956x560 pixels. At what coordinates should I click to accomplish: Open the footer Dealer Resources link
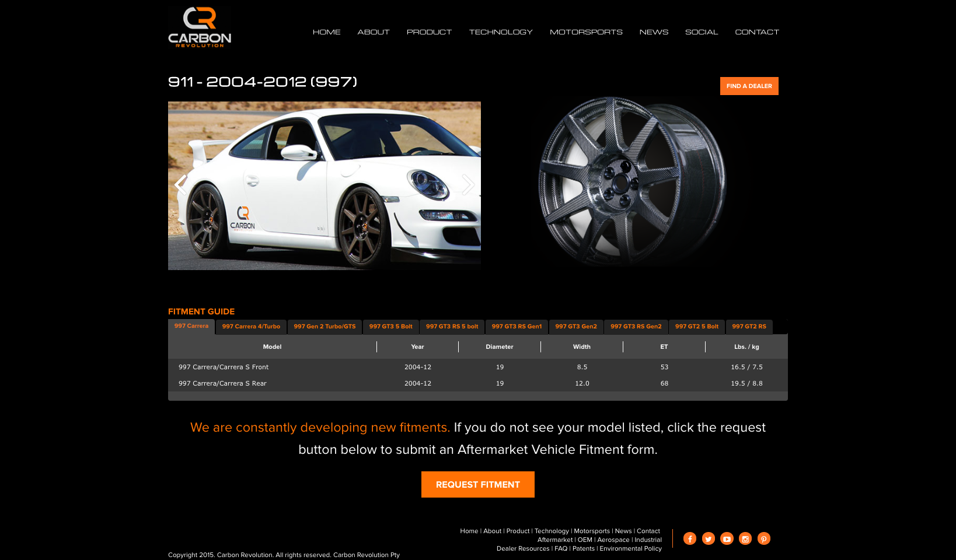point(523,548)
